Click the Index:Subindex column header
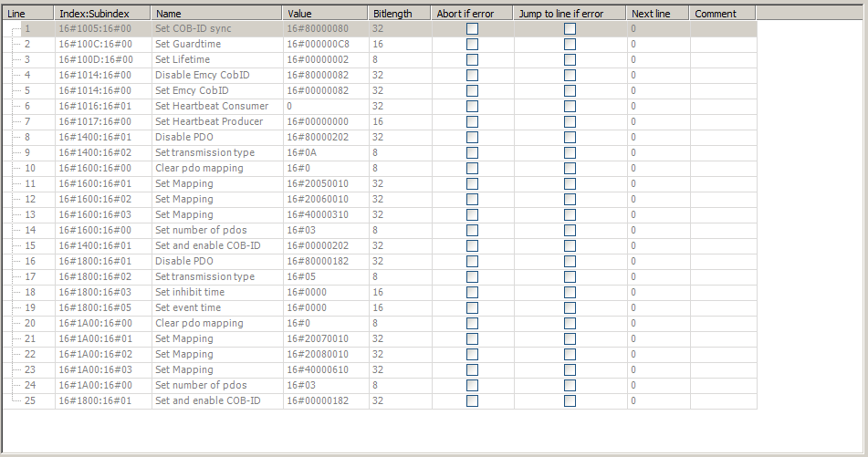This screenshot has height=457, width=868. click(102, 14)
